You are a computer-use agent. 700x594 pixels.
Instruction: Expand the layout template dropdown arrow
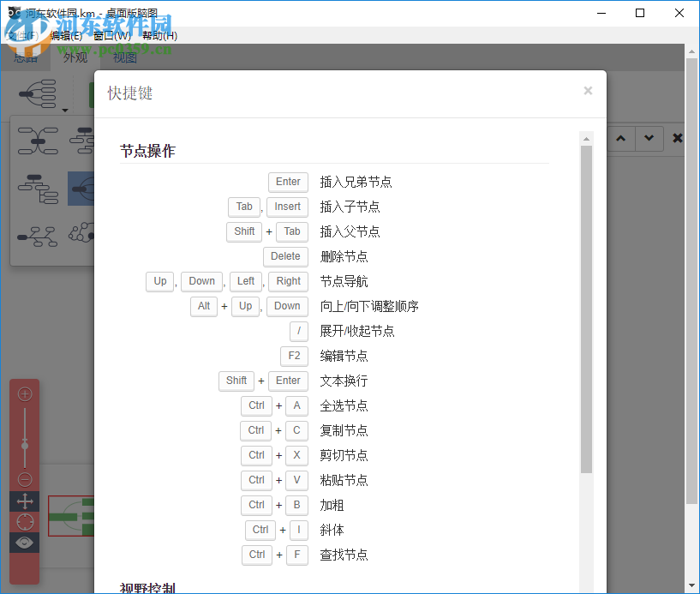click(65, 111)
